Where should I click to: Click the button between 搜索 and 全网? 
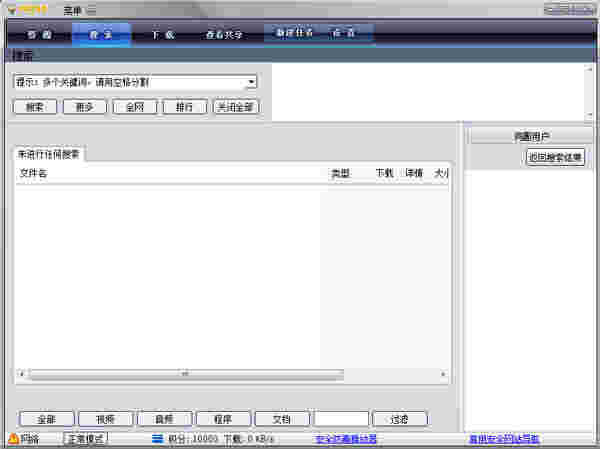85,107
